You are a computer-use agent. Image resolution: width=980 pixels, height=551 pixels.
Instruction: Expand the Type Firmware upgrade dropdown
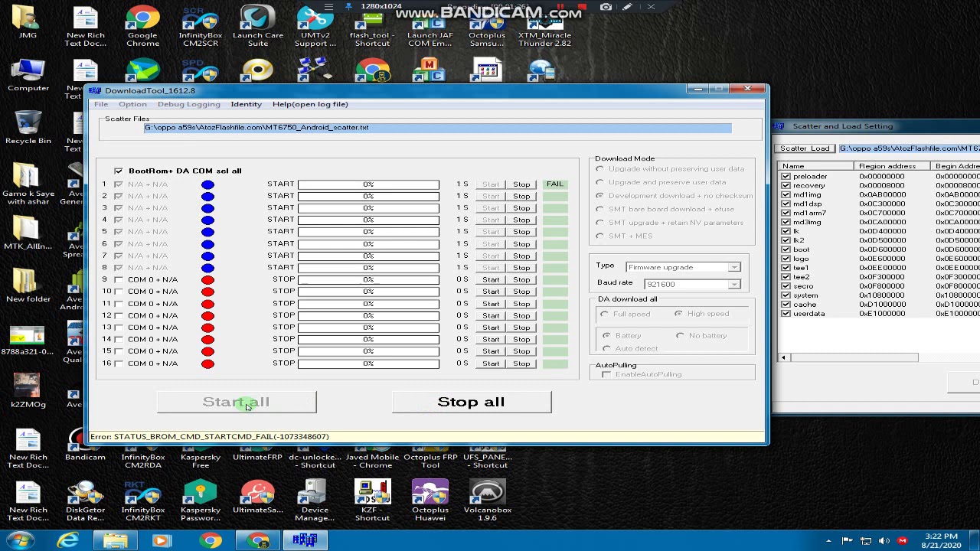733,267
